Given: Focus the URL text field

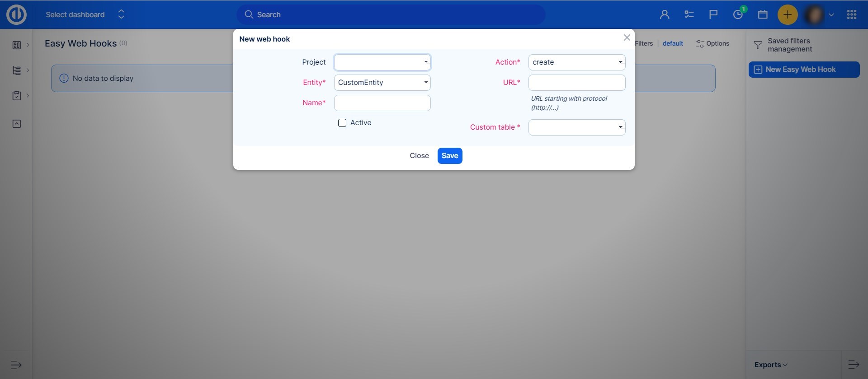Looking at the screenshot, I should point(576,83).
